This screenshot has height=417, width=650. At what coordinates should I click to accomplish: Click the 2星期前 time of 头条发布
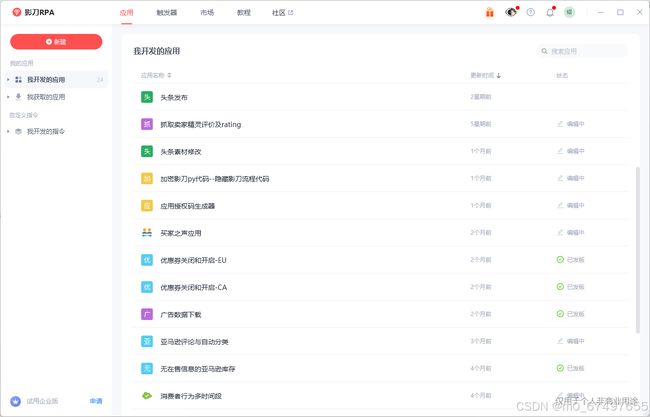(481, 97)
